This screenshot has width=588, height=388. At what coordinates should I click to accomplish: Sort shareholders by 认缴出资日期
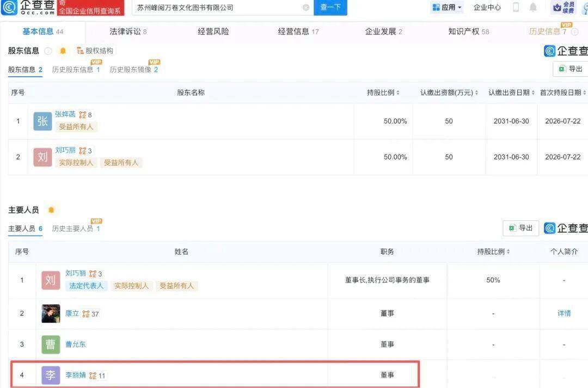coord(511,93)
